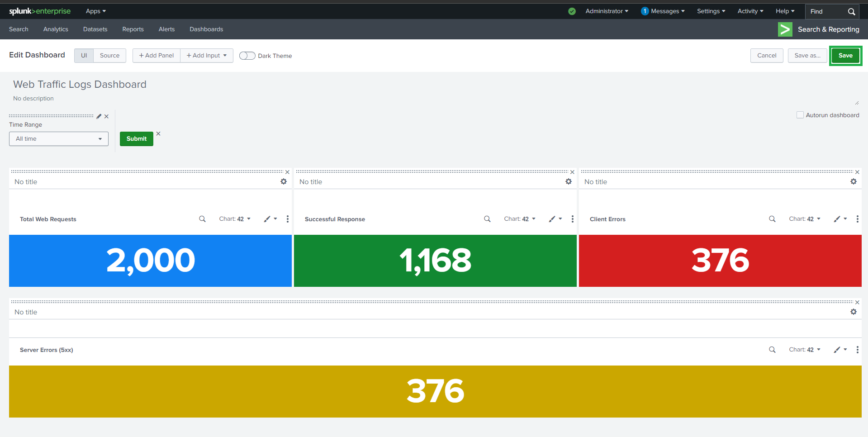Click the Search & Reporting app icon
Image resolution: width=868 pixels, height=437 pixels.
[785, 29]
